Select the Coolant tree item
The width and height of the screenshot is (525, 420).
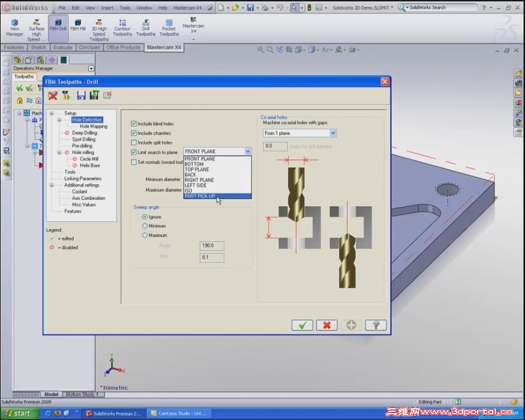(x=80, y=192)
